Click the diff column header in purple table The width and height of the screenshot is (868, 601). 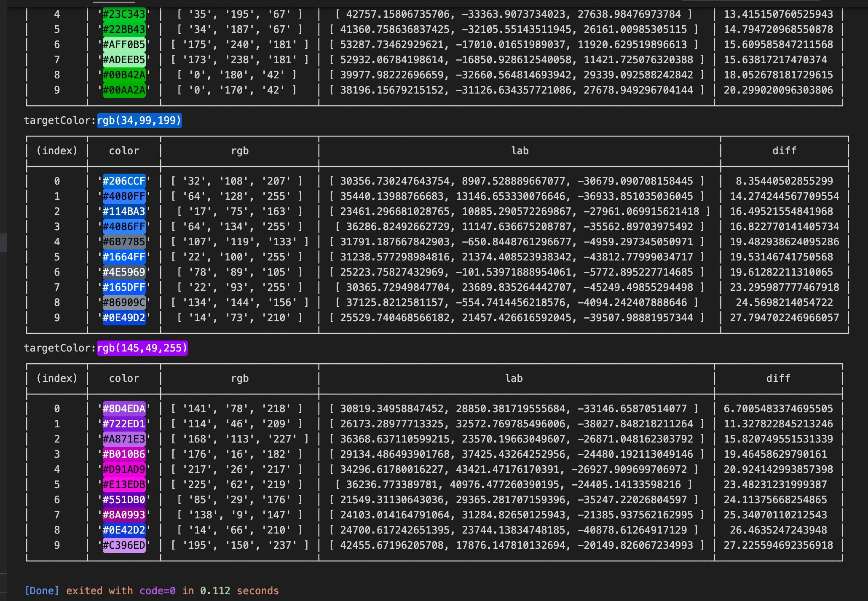tap(778, 378)
